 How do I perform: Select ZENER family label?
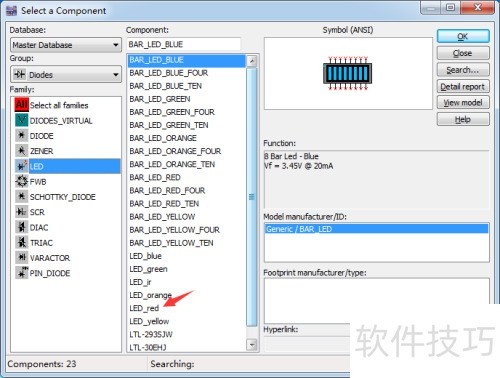(42, 151)
